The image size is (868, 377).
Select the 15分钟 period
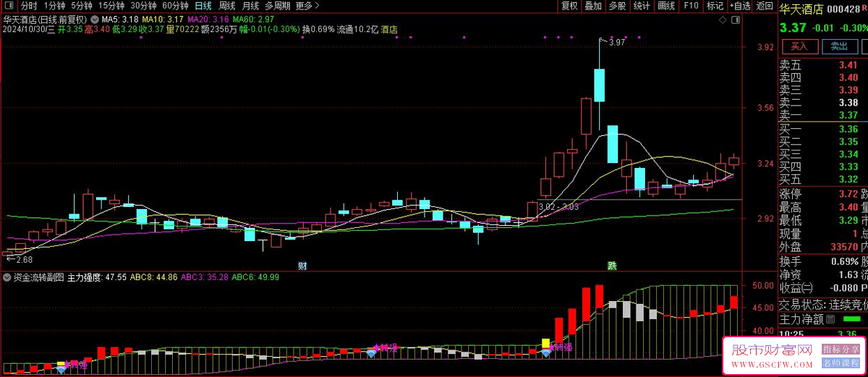[111, 5]
